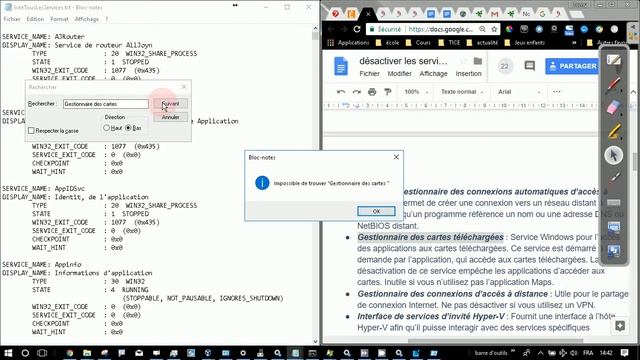
Task: Open the Edition menu in Bloc-notes
Action: pyautogui.click(x=35, y=19)
